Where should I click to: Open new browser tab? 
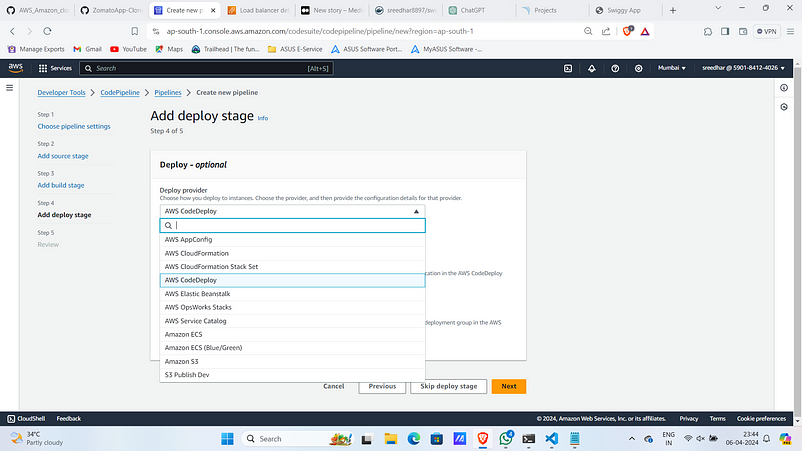coord(673,10)
